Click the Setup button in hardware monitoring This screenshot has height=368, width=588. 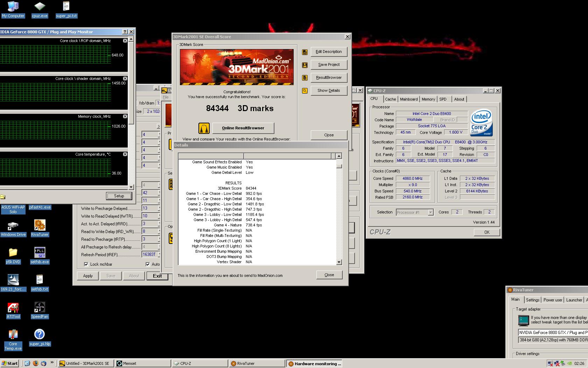(119, 196)
